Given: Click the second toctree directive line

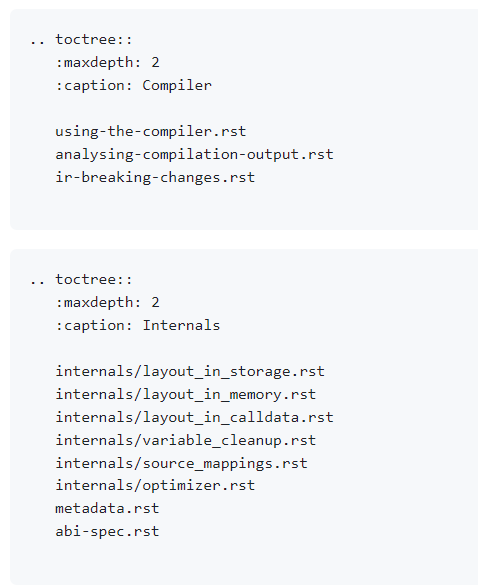Looking at the screenshot, I should coord(81,279).
